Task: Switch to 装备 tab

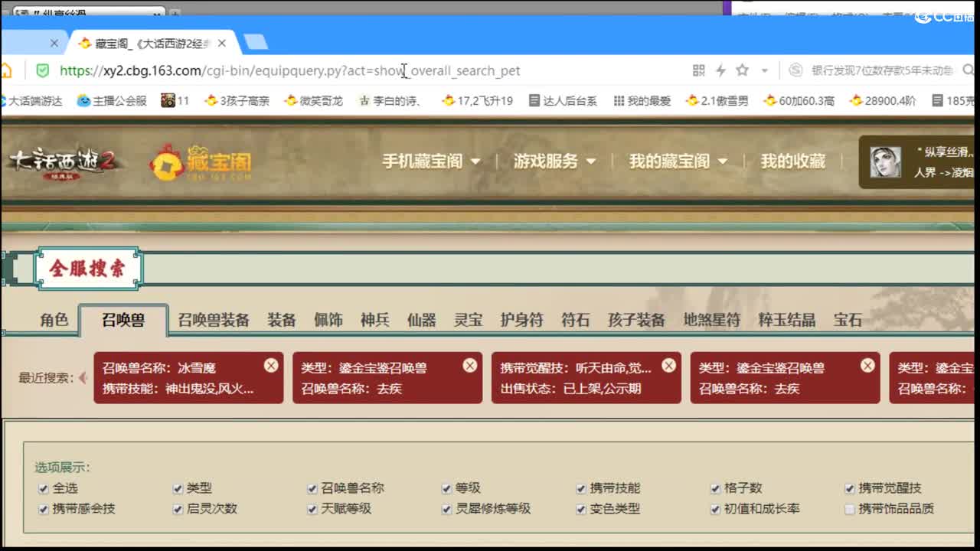Action: [x=282, y=320]
